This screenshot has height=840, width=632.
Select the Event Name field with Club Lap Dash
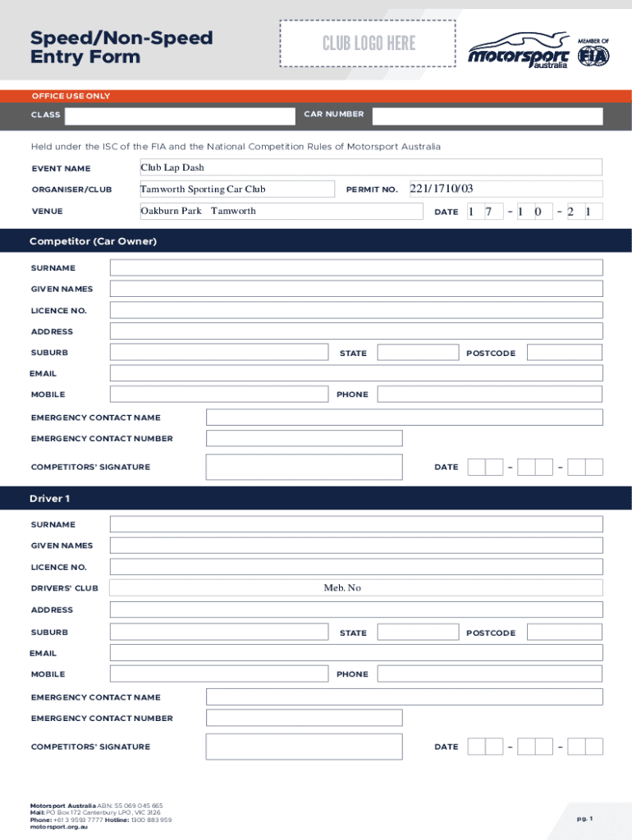pyautogui.click(x=371, y=168)
